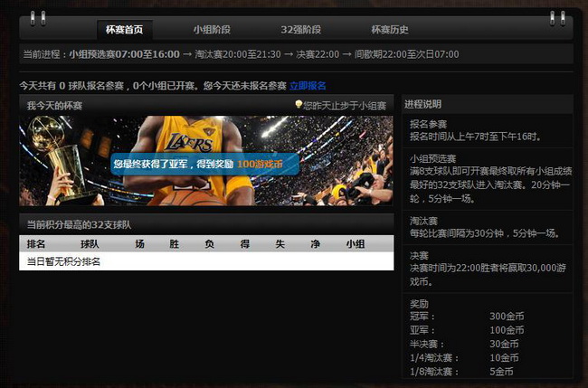Go to the 32强阶段 tab
The height and width of the screenshot is (388, 588).
pyautogui.click(x=300, y=30)
